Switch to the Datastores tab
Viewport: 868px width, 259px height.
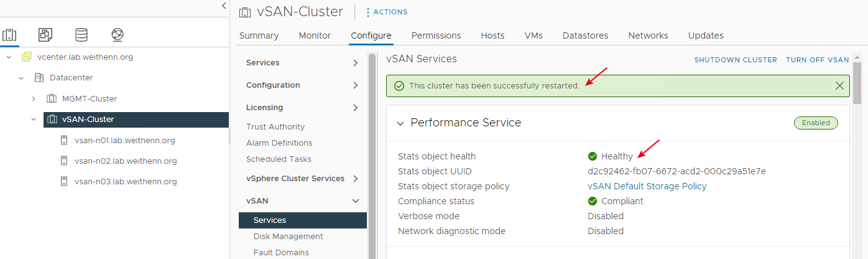coord(585,35)
